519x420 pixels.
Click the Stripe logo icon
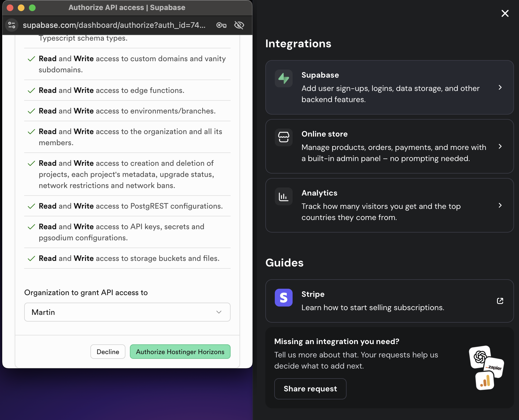(x=283, y=298)
